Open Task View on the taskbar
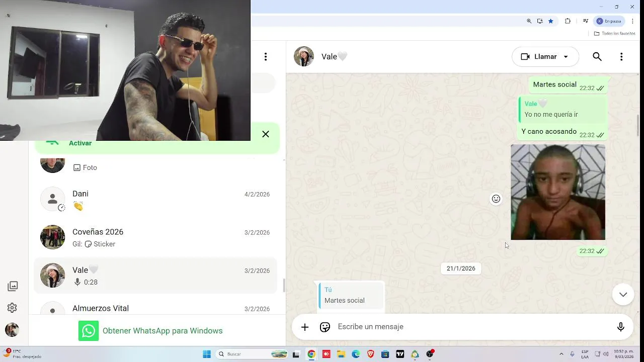Image resolution: width=644 pixels, height=362 pixels. click(296, 354)
